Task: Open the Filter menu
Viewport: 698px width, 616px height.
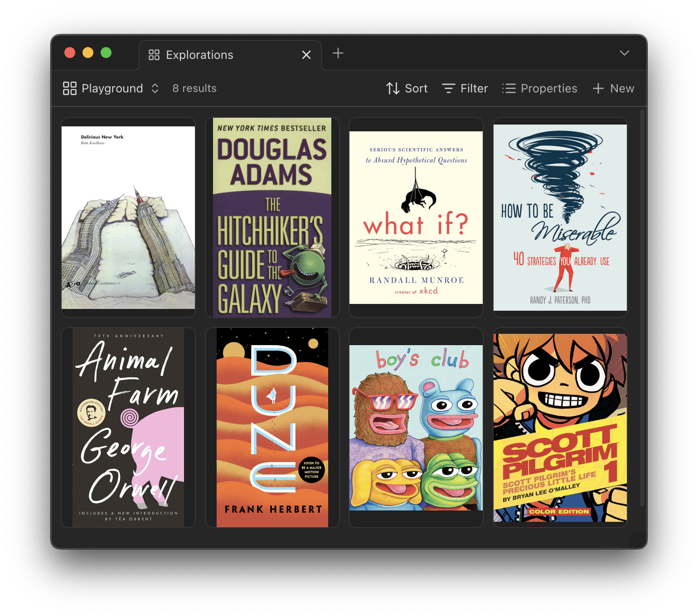Action: pos(465,88)
